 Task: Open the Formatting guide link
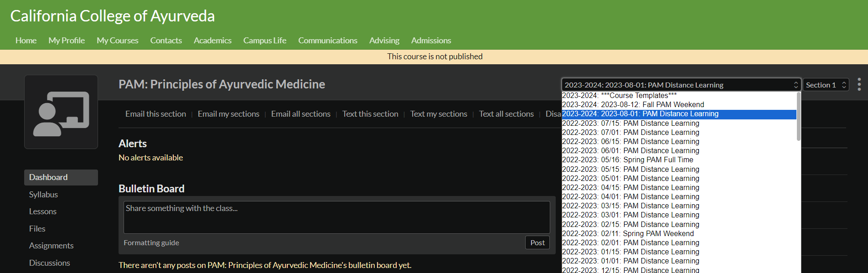(151, 243)
